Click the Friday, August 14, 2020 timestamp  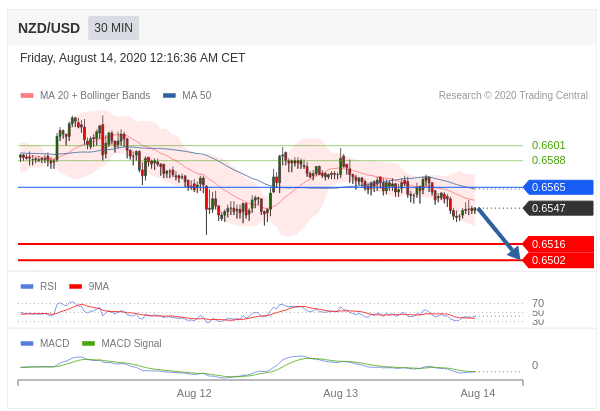point(132,58)
